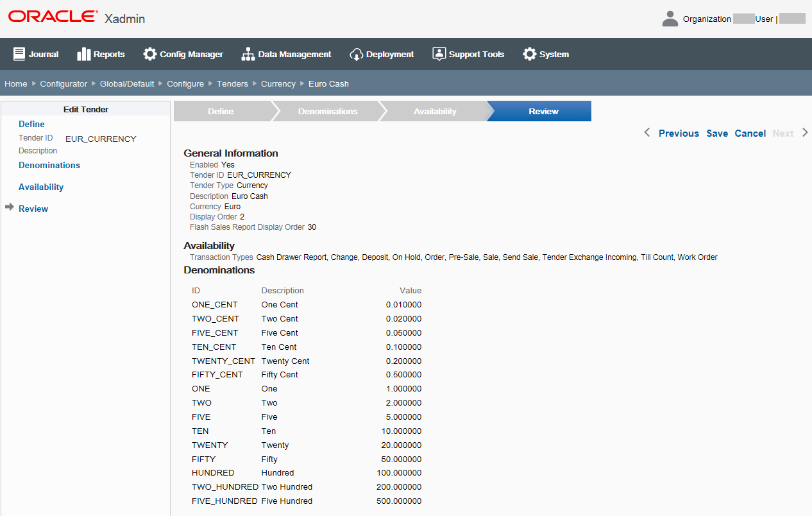This screenshot has width=812, height=516.
Task: Go to Home via the breadcrumb
Action: click(x=15, y=83)
